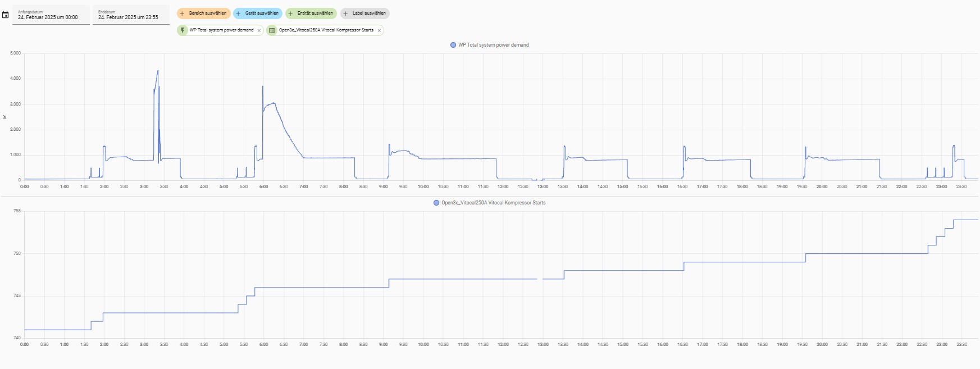Click the Bereich auswählen chip
Viewport: 980px width, 369px height.
click(204, 13)
